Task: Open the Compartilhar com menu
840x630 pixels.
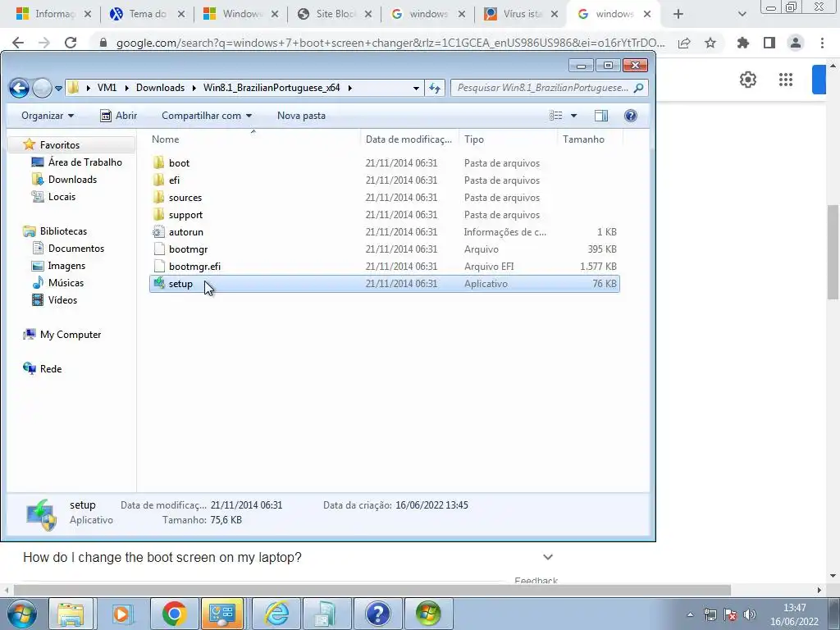Action: tap(206, 116)
